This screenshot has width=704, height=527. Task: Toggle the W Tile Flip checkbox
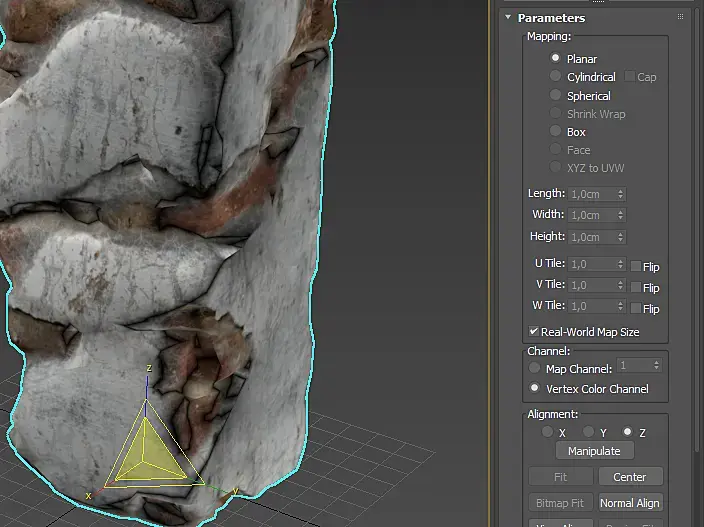click(x=635, y=308)
